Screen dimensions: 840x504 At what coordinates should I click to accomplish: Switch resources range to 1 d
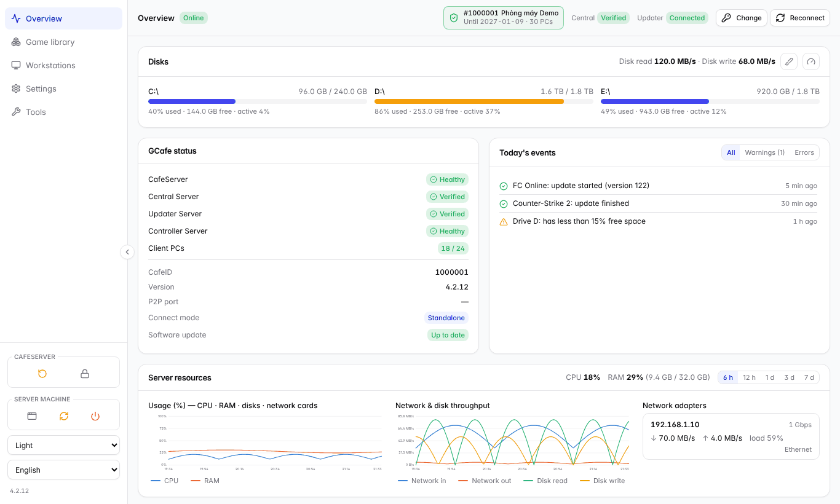769,377
